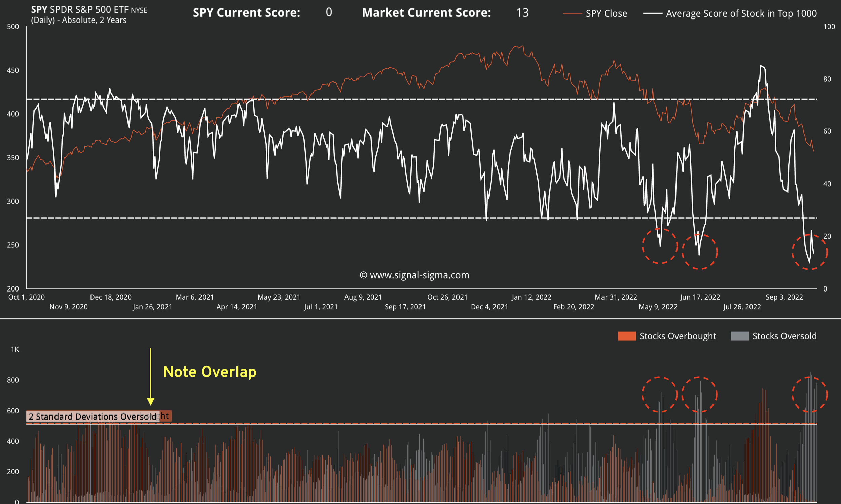841x504 pixels.
Task: Click the rightmost red dashed circle on score chart
Action: click(x=809, y=252)
